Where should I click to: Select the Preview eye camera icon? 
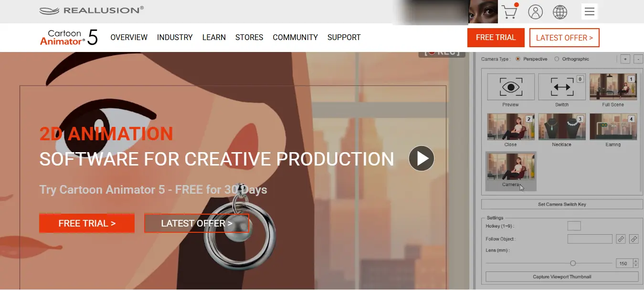510,87
